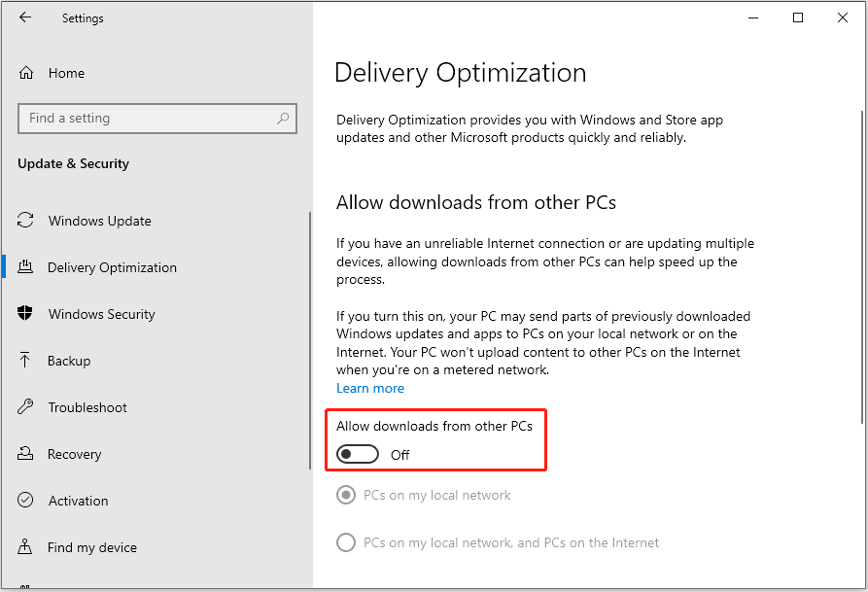Click the Windows Security shield icon
This screenshot has height=592, width=868.
click(26, 314)
